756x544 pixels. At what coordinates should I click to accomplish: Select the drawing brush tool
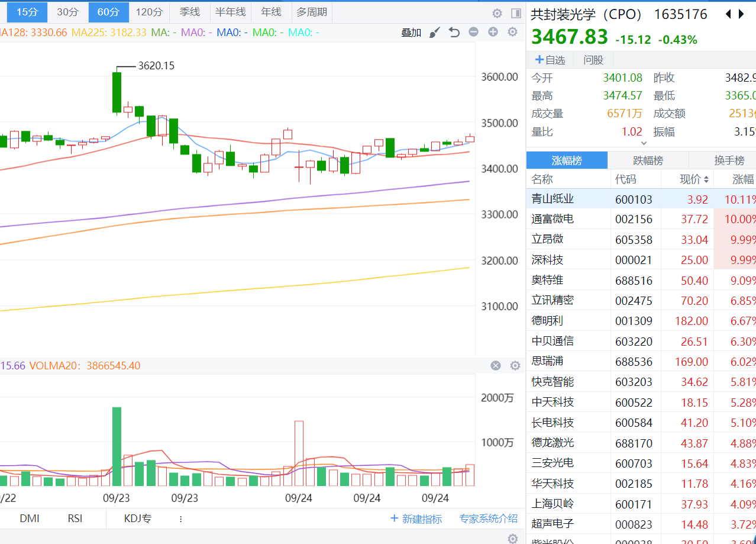435,33
